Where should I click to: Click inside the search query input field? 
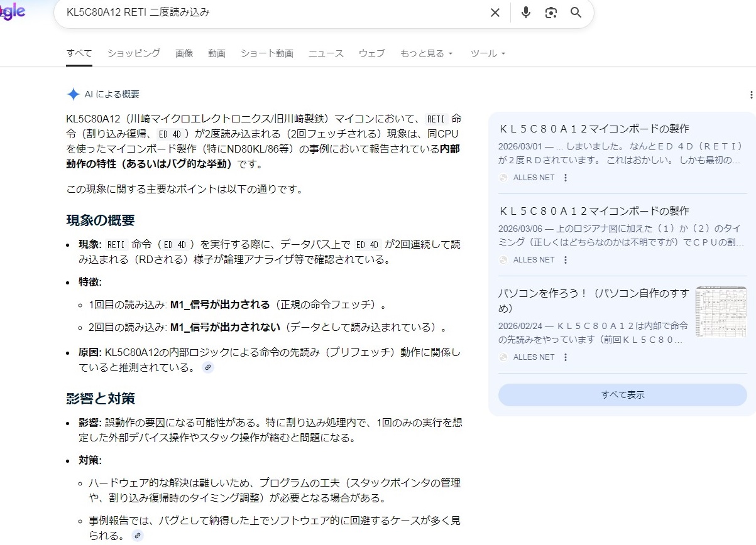(x=270, y=13)
